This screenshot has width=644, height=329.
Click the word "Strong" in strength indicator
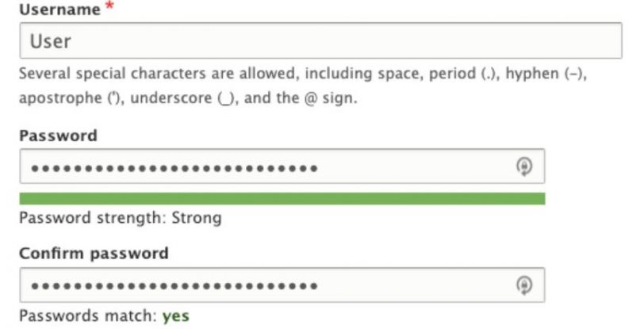coord(197,217)
